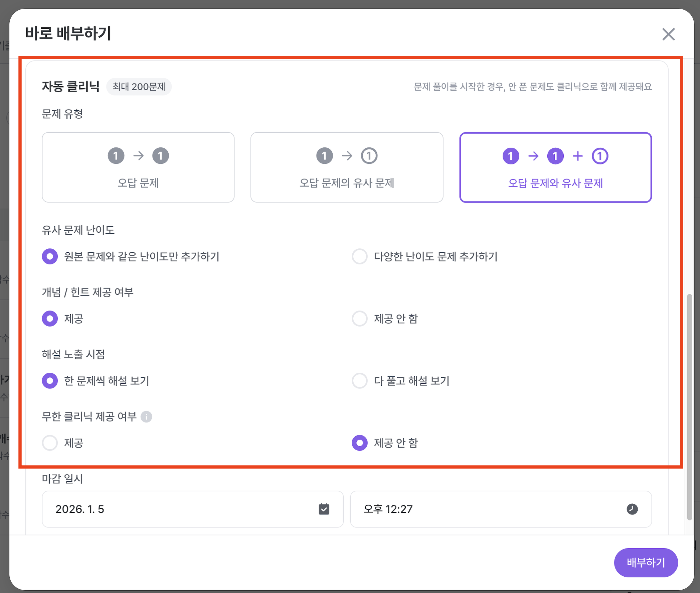
Task: Open the calendar picker for 마감 일시 date
Action: [x=324, y=509]
